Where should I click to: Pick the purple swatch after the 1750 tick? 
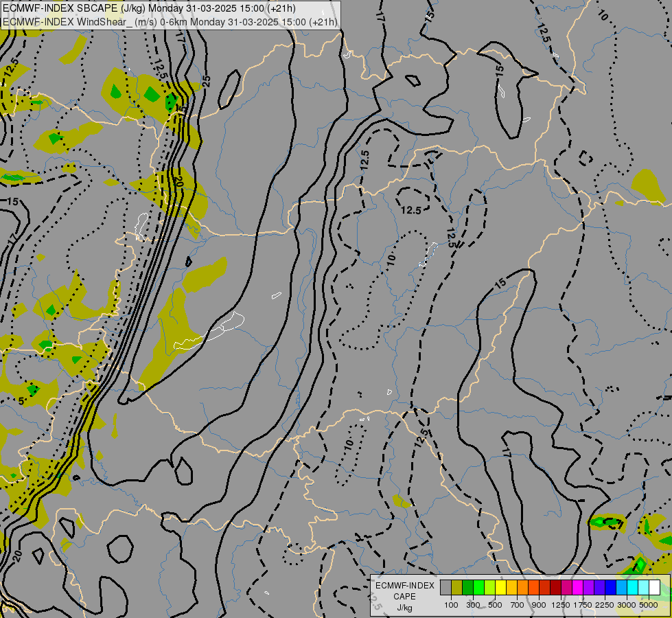point(589,588)
